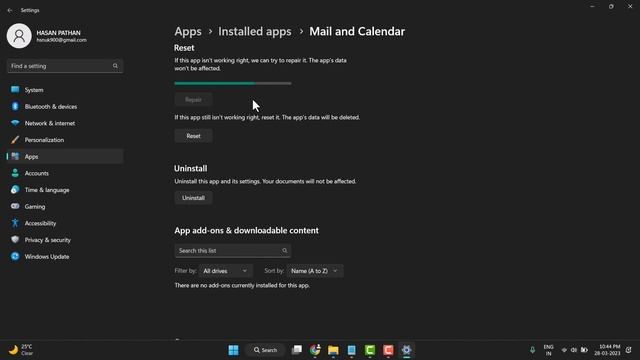Click the Settings gear on taskbar
The image size is (640, 360).
tap(407, 350)
